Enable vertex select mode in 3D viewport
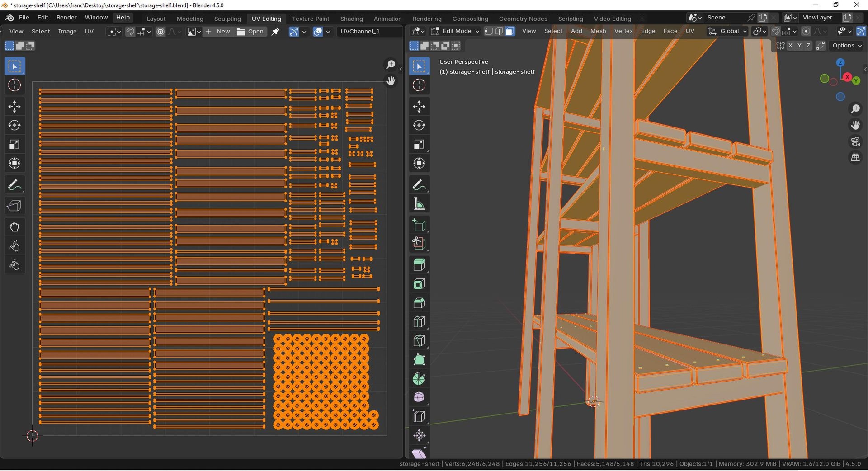 pyautogui.click(x=489, y=31)
